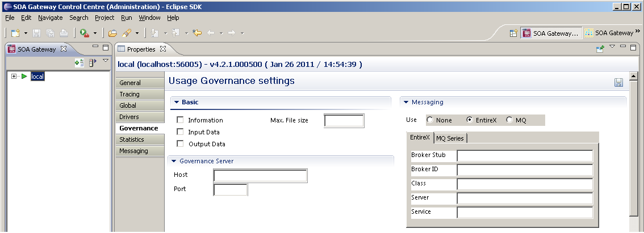Open the Statistics properties tab

point(140,139)
